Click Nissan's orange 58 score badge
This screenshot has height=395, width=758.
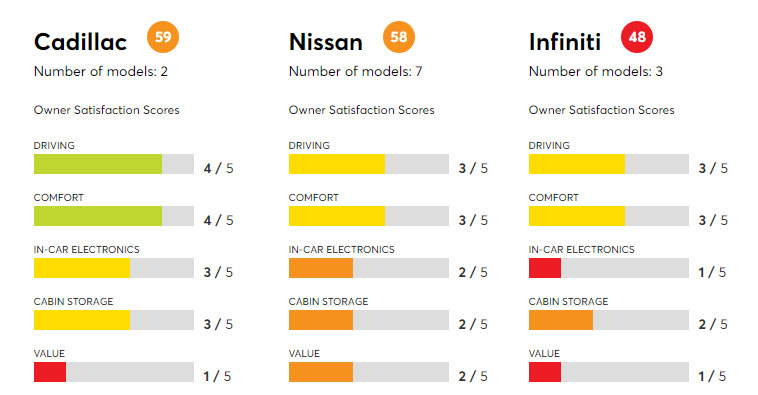(399, 37)
